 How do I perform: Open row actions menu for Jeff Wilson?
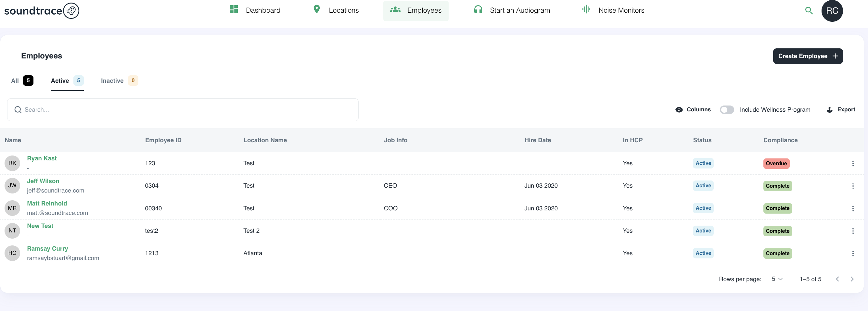point(852,186)
